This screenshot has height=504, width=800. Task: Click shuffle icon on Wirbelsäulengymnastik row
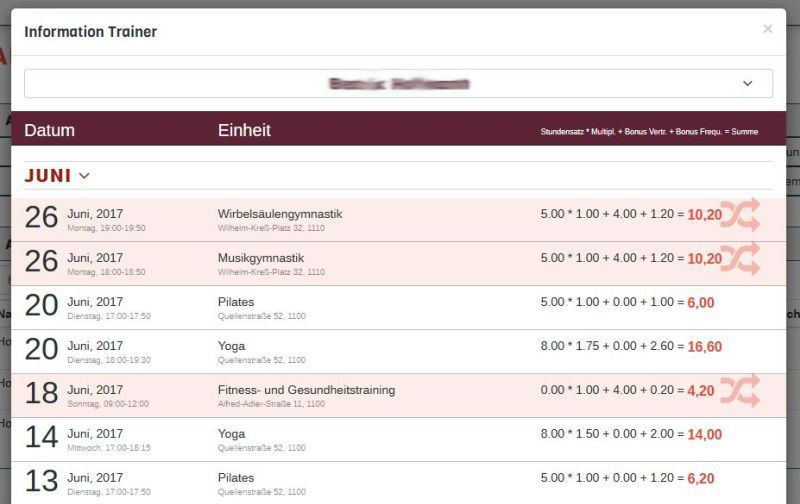(740, 214)
